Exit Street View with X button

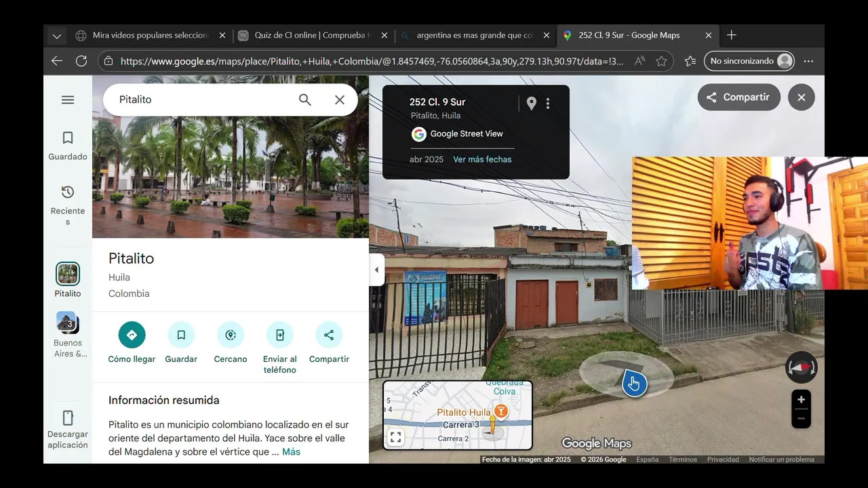(801, 97)
